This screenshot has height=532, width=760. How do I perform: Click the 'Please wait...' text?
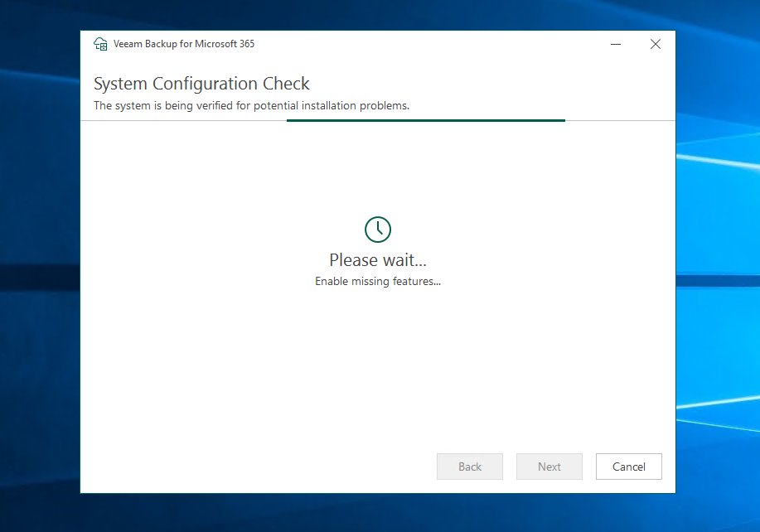[378, 260]
